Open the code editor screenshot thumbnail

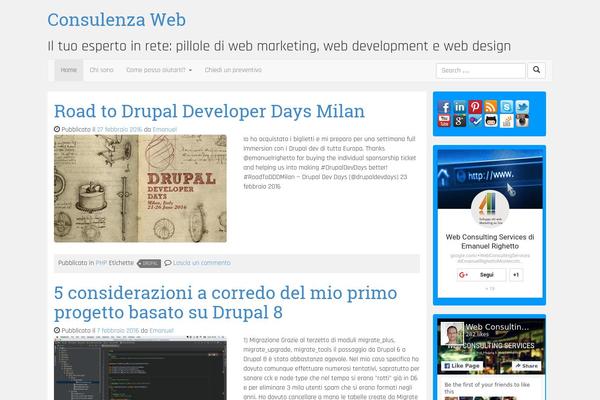140,368
